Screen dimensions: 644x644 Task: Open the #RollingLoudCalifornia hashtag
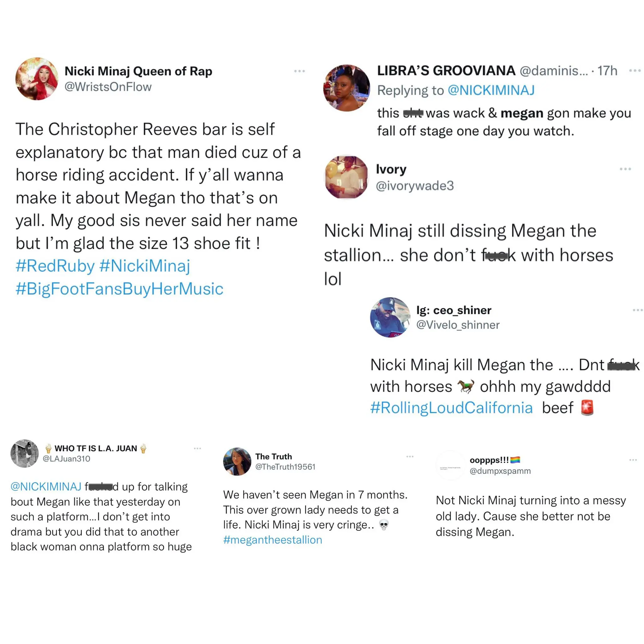click(452, 408)
